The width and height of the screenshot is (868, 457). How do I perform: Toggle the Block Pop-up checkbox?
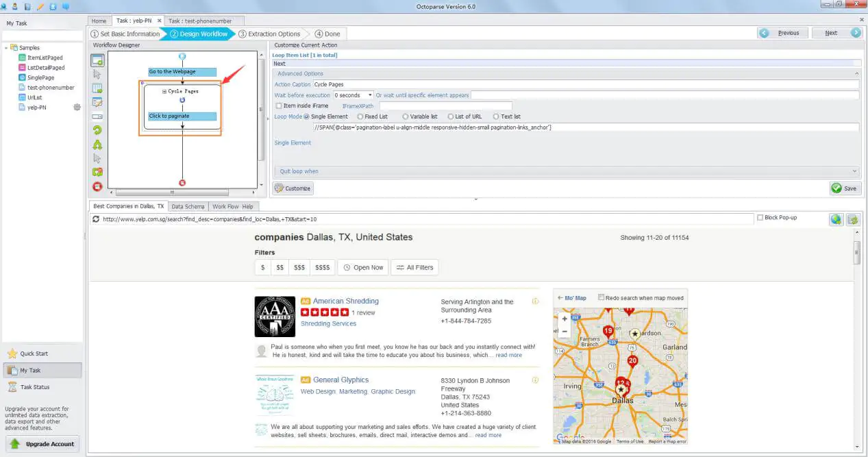760,217
